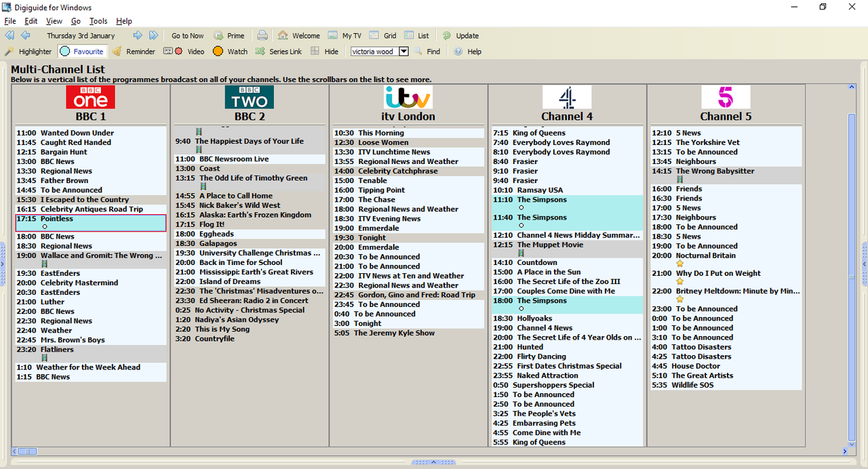Image resolution: width=868 pixels, height=469 pixels.
Task: Click the marker under The Simpsons at 18:00
Action: pos(521,309)
